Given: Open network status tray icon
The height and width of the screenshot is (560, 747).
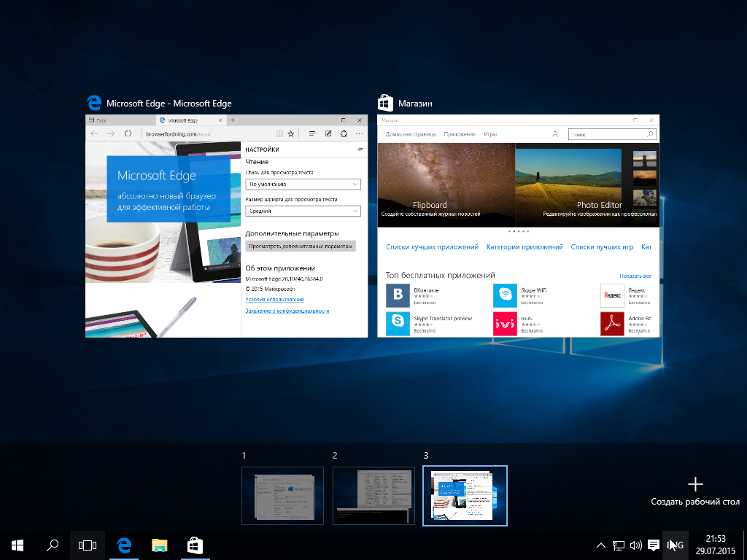Looking at the screenshot, I should point(619,545).
